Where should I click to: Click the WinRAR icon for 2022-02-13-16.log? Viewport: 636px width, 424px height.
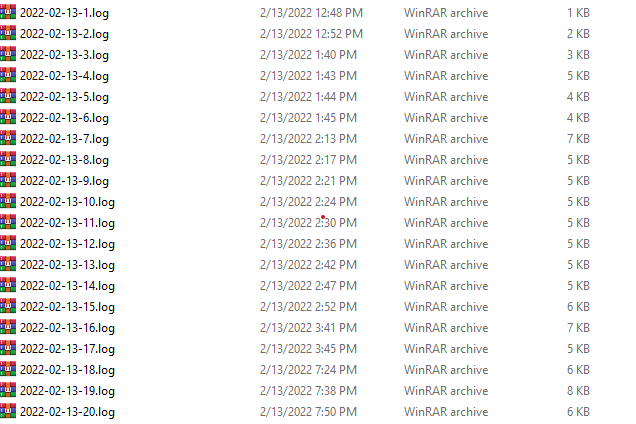8,327
